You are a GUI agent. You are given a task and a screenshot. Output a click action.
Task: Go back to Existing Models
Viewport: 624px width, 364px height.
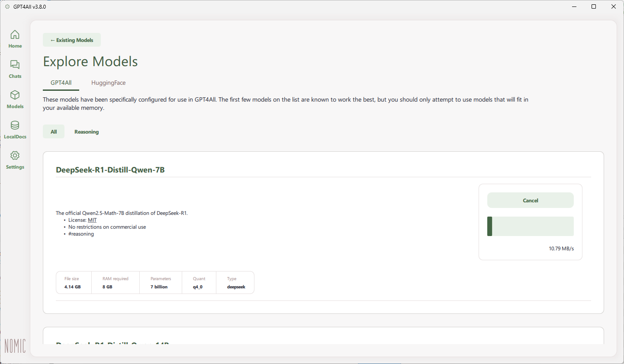coord(72,40)
